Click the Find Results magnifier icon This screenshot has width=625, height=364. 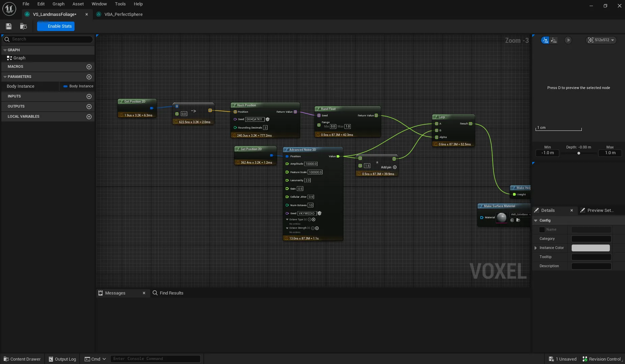(x=155, y=293)
